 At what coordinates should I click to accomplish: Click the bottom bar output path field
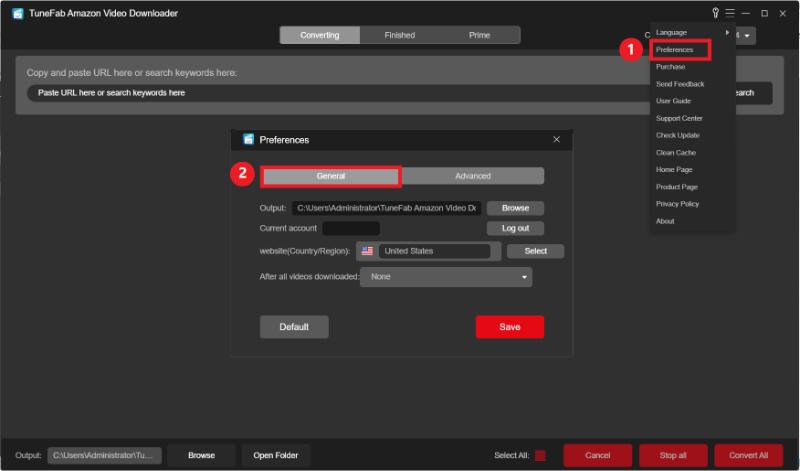(105, 455)
